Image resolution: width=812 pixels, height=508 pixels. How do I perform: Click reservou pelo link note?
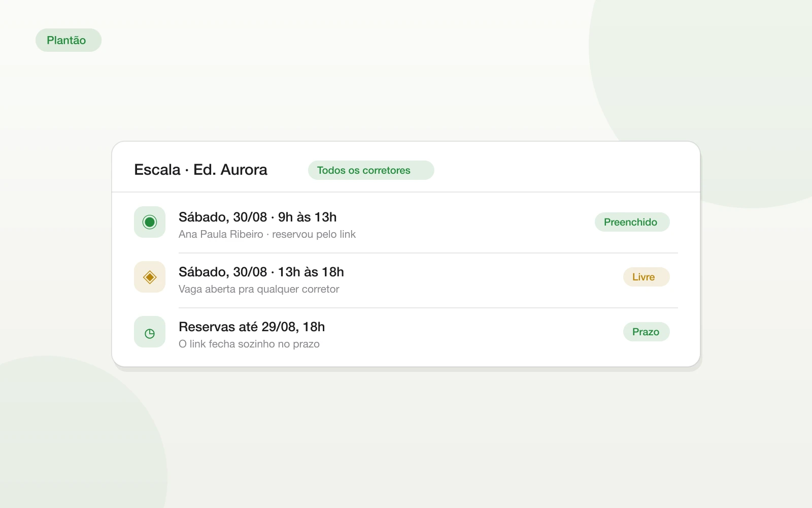(314, 234)
